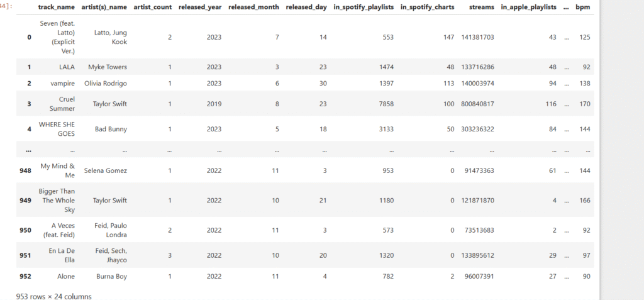This screenshot has width=644, height=300.
Task: Click the in_spotify_playlists column header
Action: coord(363,6)
